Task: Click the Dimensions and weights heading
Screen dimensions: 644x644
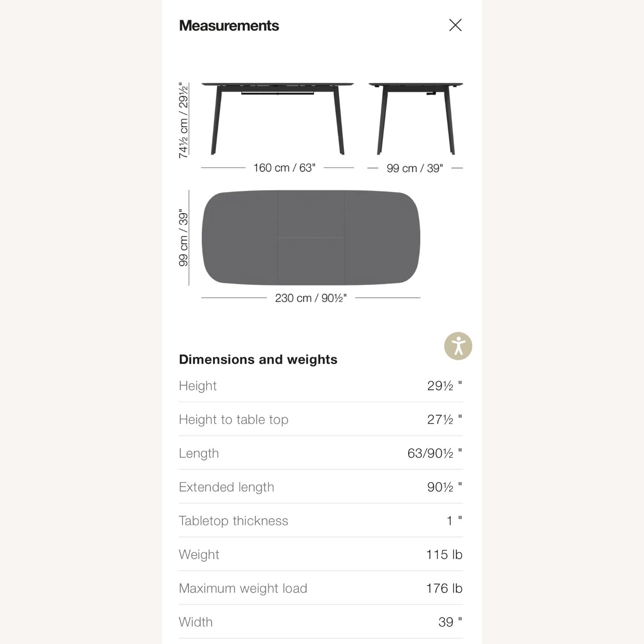Action: coord(258,359)
